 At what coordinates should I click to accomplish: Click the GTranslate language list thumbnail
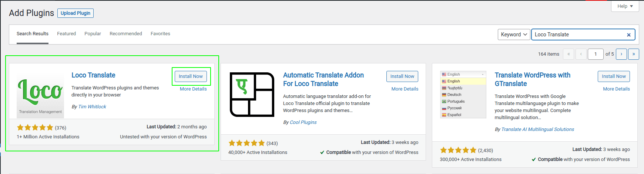[463, 94]
